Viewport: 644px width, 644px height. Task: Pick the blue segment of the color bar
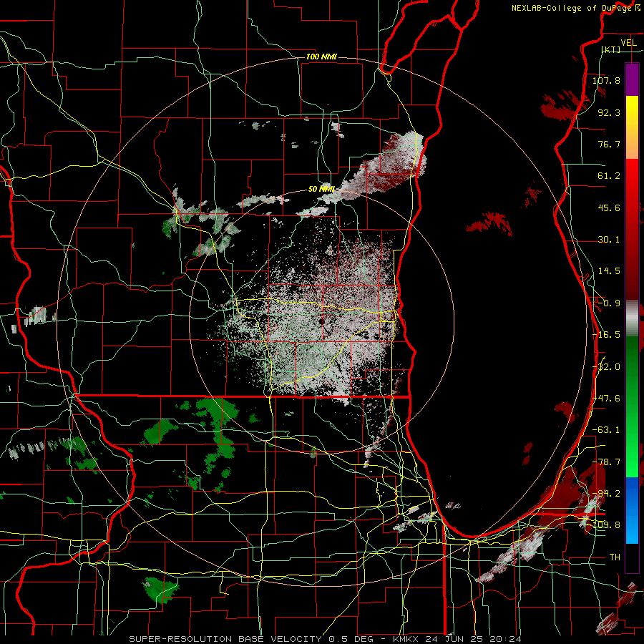(632, 510)
